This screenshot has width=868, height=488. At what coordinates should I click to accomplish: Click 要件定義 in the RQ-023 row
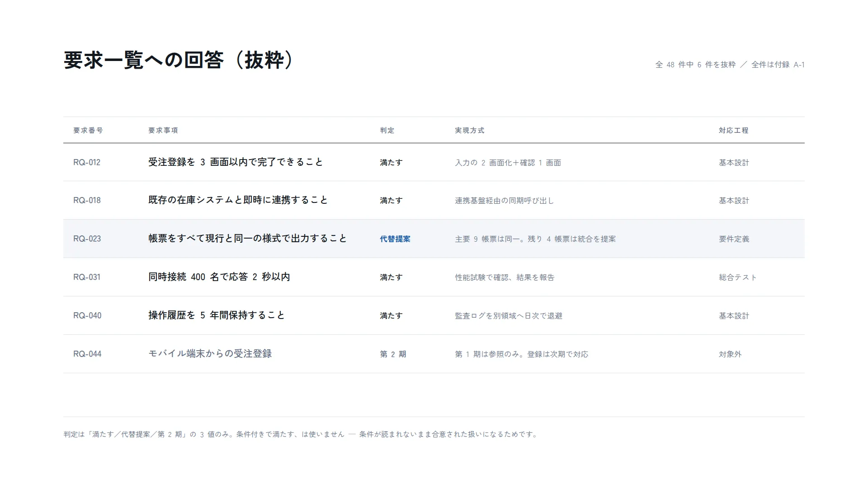click(x=734, y=239)
